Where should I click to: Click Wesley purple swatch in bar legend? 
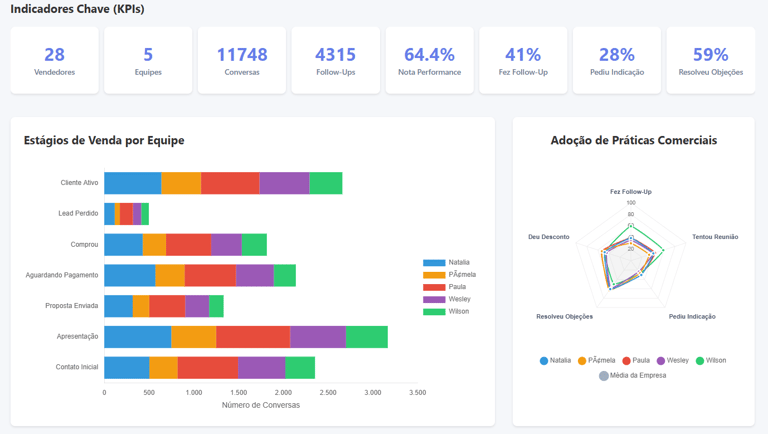[434, 299]
